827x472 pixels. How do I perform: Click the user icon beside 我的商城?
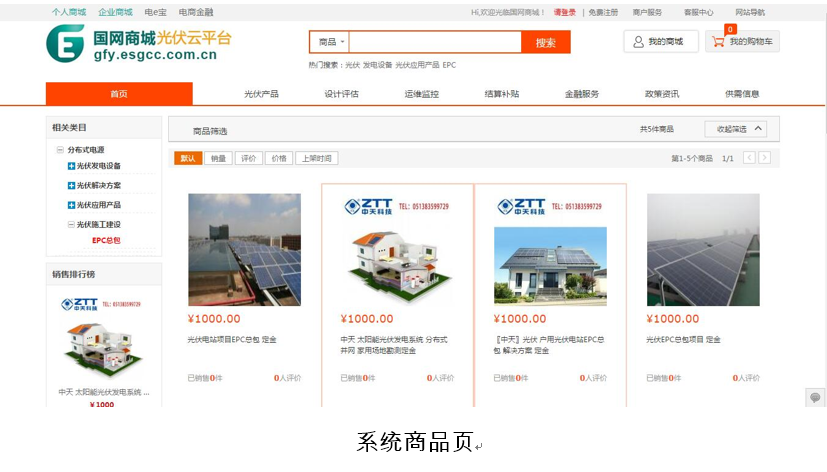(638, 42)
